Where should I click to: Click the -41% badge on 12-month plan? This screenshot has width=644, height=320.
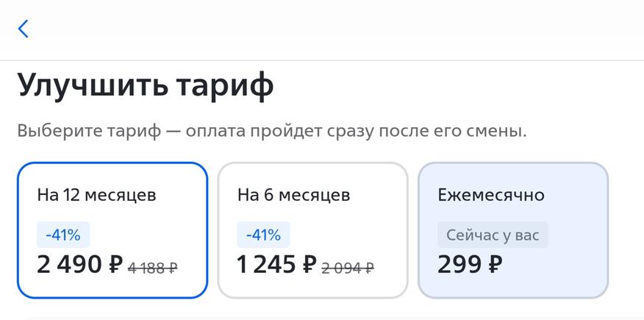(63, 235)
